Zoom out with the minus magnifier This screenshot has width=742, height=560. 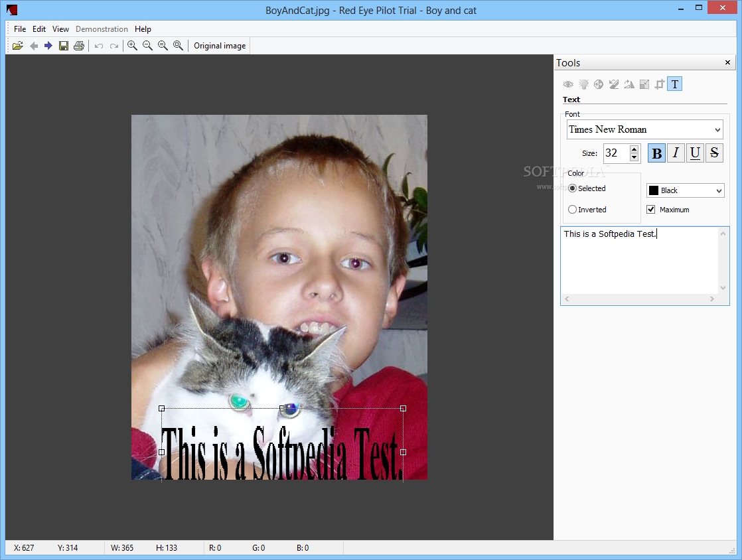[x=147, y=46]
